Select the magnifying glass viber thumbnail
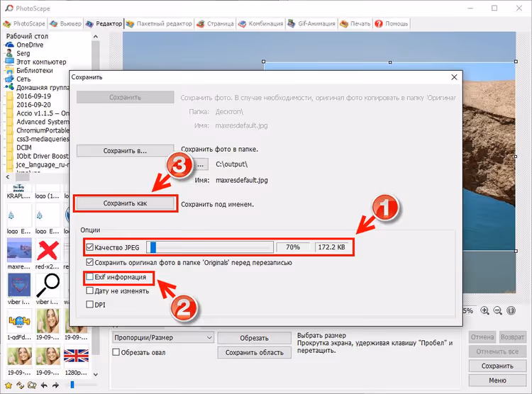Viewport: 532px width, 394px height. (x=48, y=286)
